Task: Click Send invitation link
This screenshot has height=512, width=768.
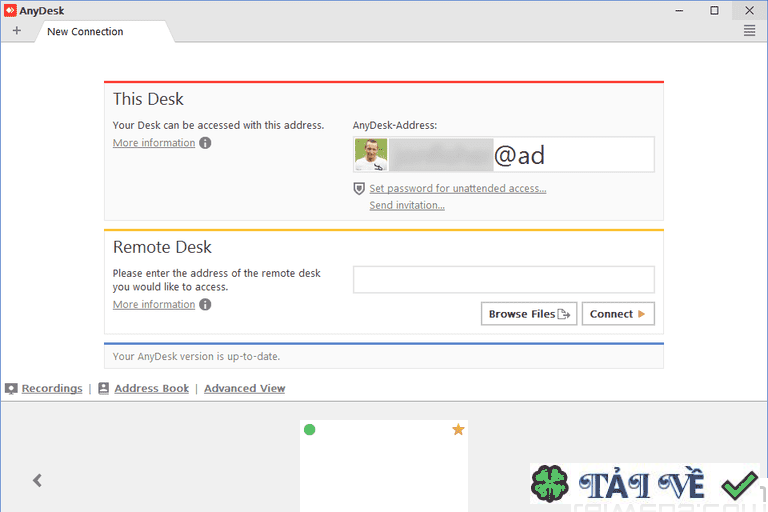Action: [x=407, y=205]
